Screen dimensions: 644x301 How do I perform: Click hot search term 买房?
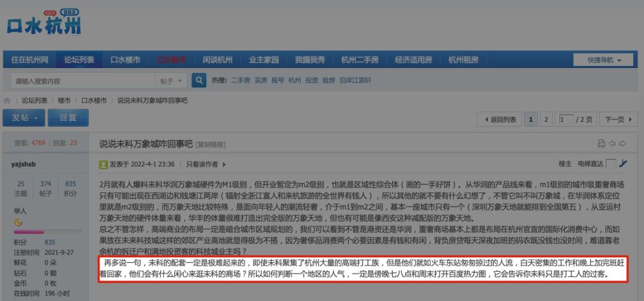(x=261, y=81)
